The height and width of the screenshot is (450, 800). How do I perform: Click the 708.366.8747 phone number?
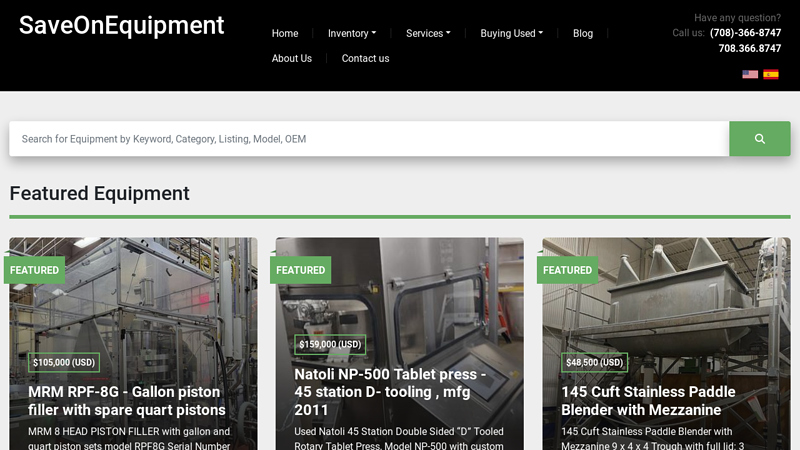point(749,48)
